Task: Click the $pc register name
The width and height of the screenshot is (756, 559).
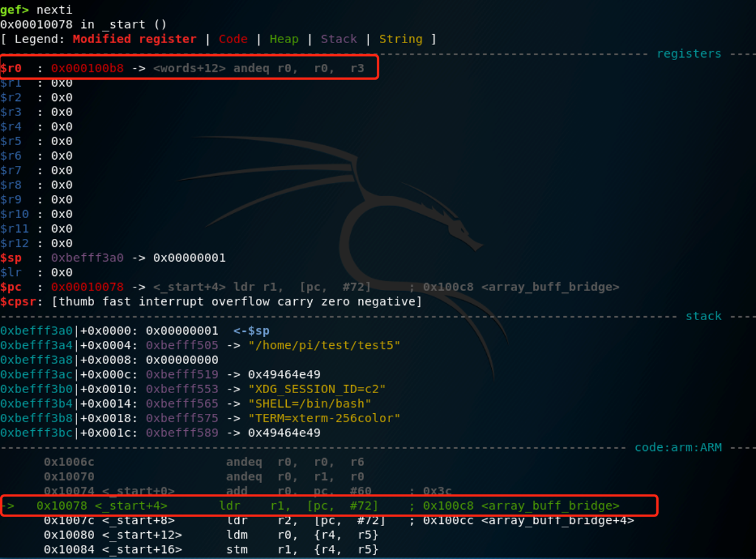Action: 11,287
